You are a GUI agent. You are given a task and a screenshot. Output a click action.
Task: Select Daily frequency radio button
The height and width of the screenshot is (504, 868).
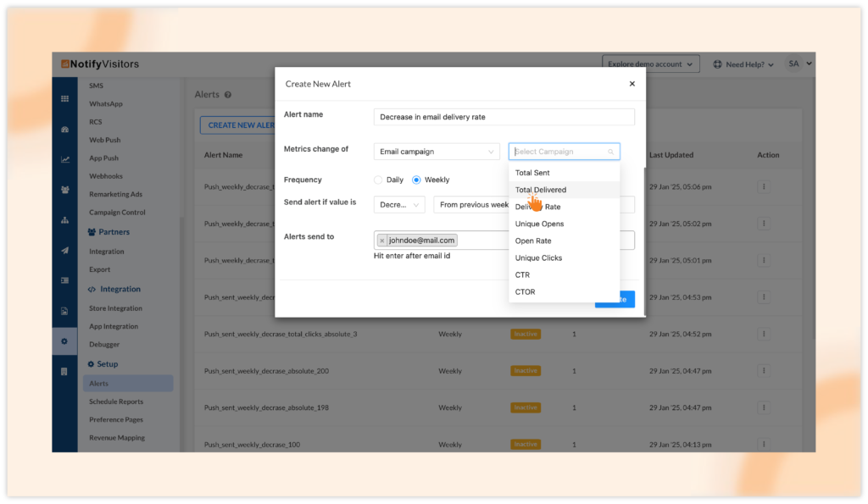tap(378, 180)
